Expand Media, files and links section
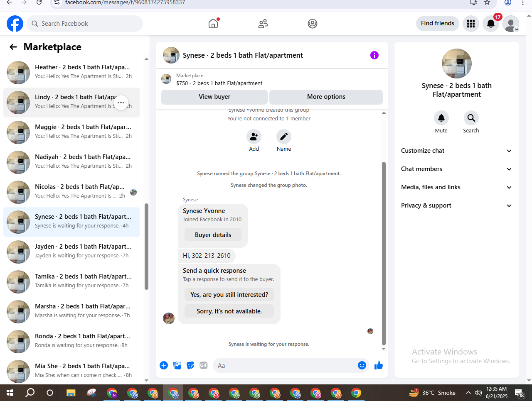Screen dimensions: 532x401 pyautogui.click(x=456, y=187)
